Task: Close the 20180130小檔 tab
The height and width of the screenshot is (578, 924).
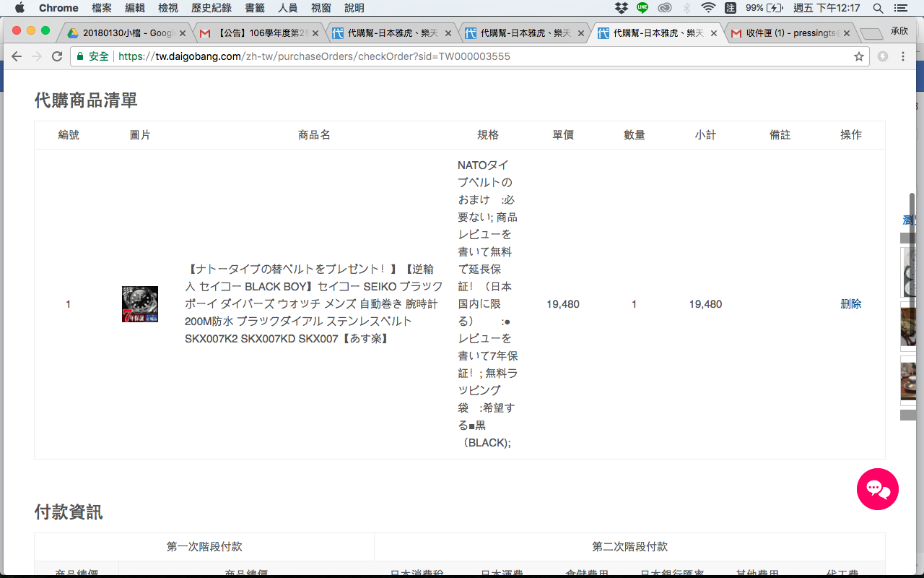Action: (183, 33)
